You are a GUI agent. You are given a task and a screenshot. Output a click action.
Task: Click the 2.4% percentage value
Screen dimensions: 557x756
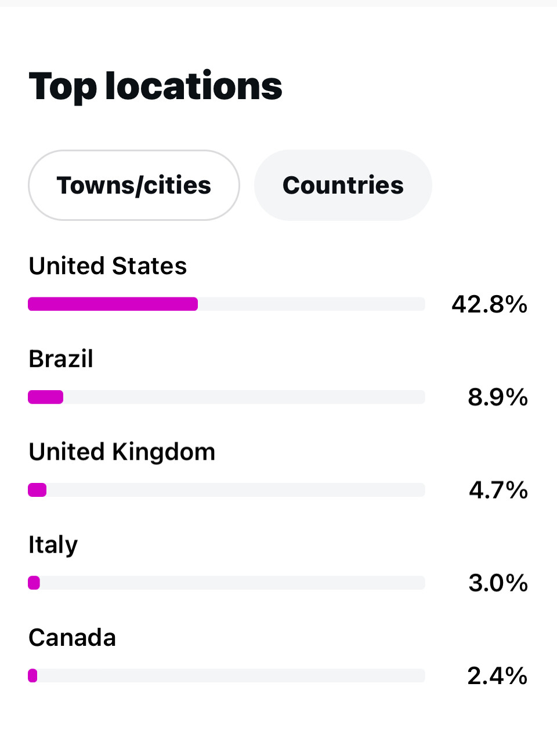(x=497, y=675)
